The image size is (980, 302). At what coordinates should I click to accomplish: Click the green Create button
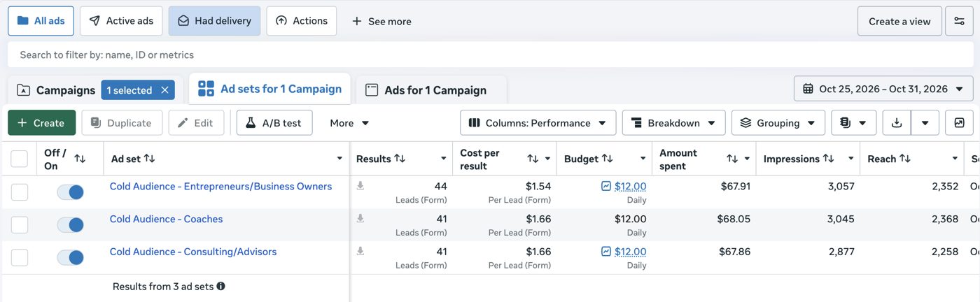tap(41, 122)
